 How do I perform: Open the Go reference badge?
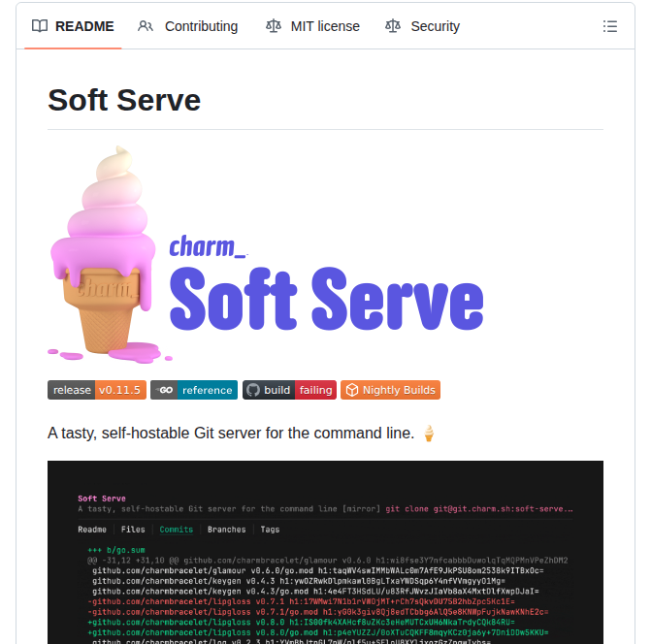(x=194, y=390)
